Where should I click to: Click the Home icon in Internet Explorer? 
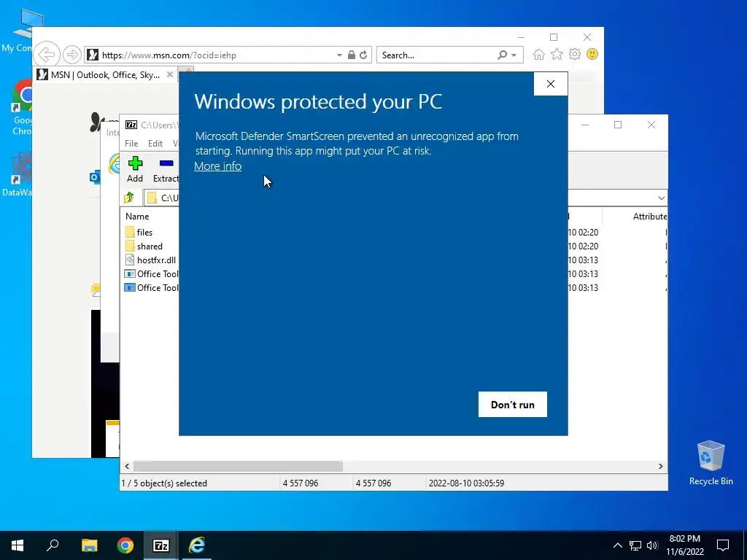click(539, 54)
